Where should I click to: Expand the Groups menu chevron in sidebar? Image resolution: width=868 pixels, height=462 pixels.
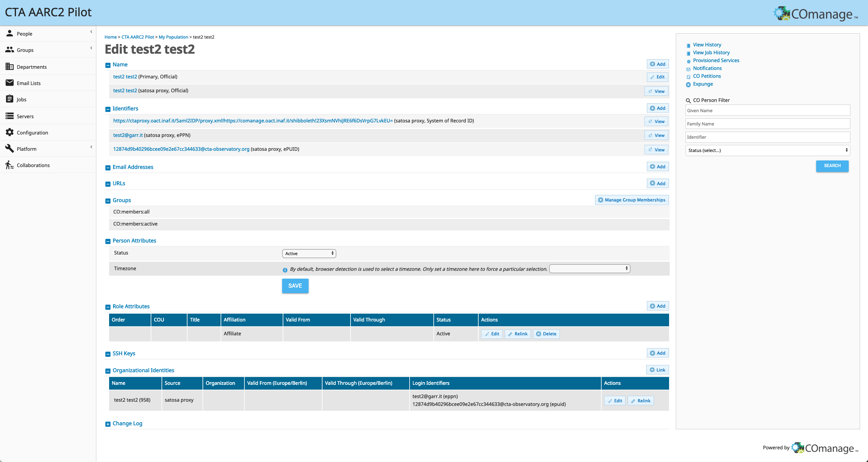(x=91, y=48)
